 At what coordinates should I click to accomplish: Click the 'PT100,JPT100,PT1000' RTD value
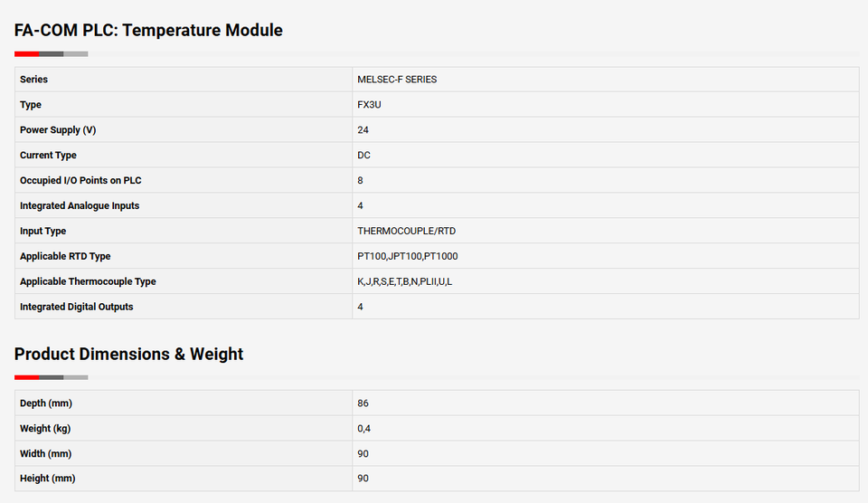pyautogui.click(x=407, y=257)
